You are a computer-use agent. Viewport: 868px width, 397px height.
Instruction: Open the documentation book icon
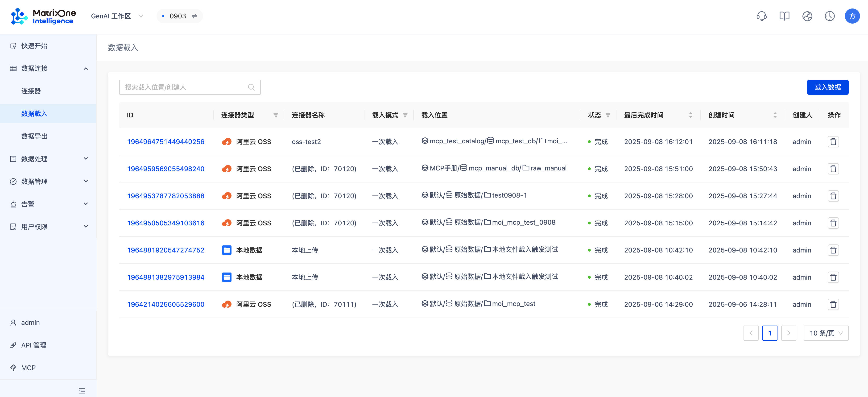pyautogui.click(x=784, y=16)
